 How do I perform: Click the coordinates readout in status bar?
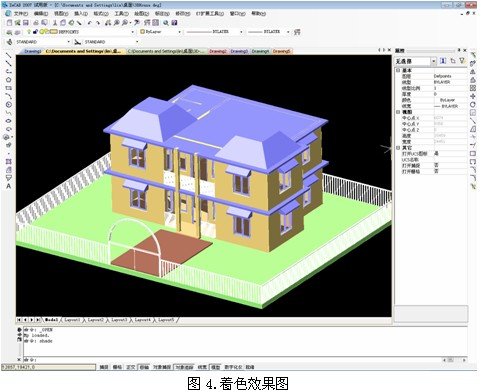(x=48, y=367)
